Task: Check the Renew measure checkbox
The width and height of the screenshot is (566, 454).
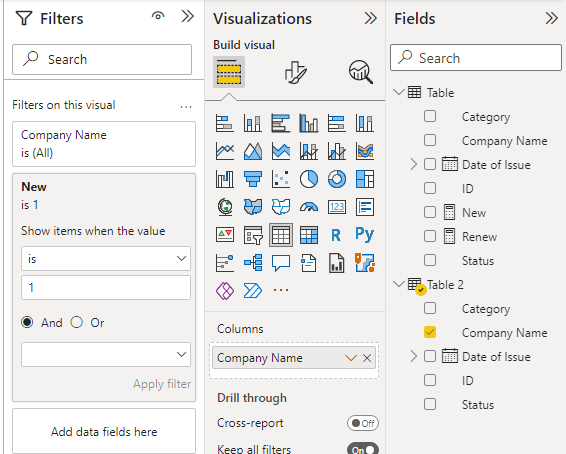Action: [x=430, y=236]
